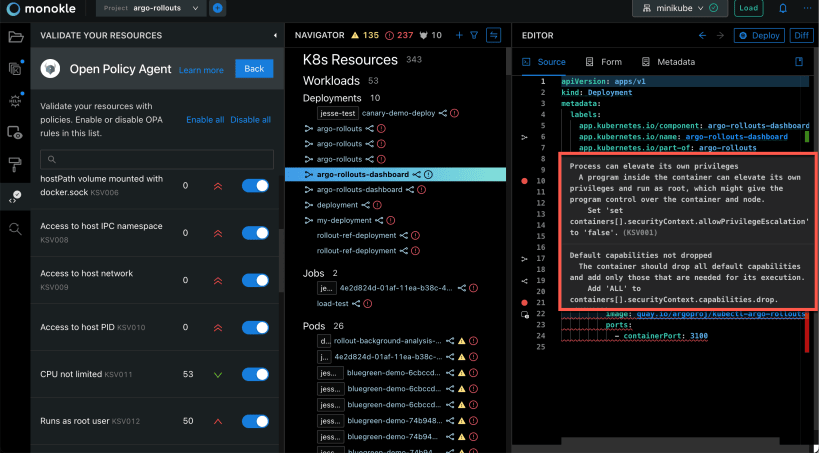Switch to the Form tab
This screenshot has height=453, width=819.
pos(603,62)
